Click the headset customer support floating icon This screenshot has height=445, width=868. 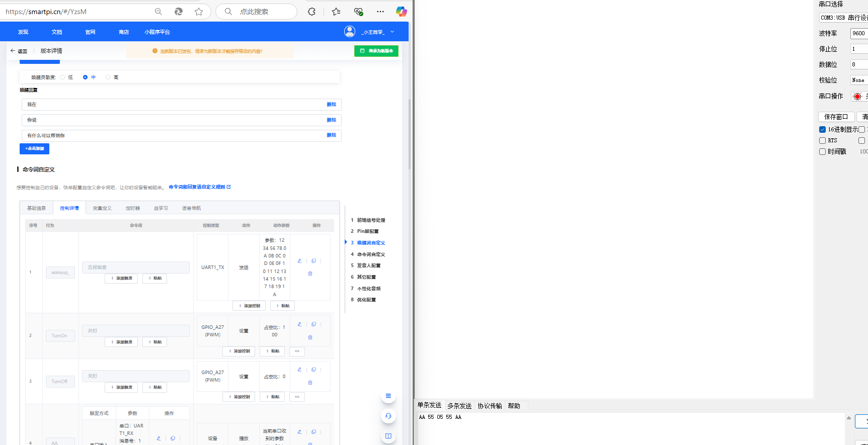pyautogui.click(x=388, y=416)
